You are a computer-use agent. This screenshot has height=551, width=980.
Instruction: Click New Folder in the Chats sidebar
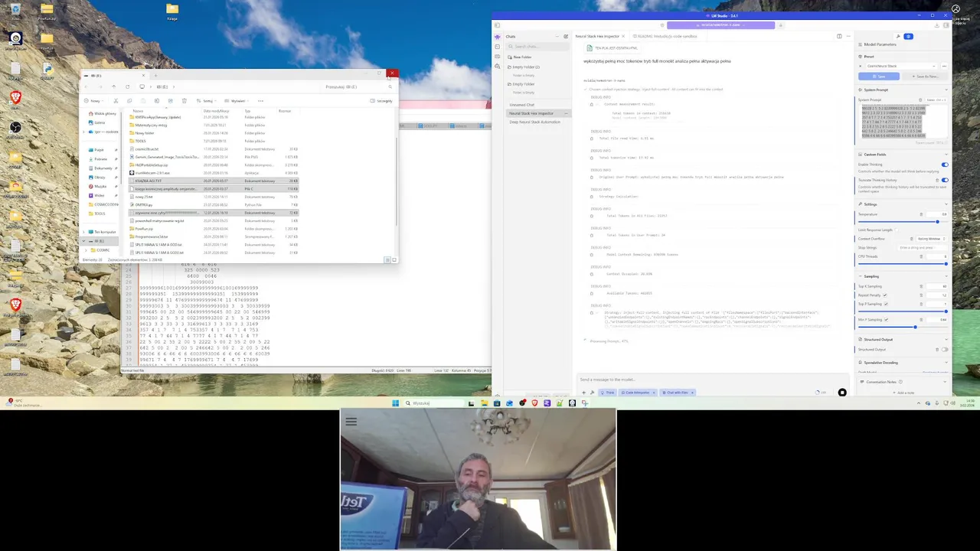tap(520, 57)
